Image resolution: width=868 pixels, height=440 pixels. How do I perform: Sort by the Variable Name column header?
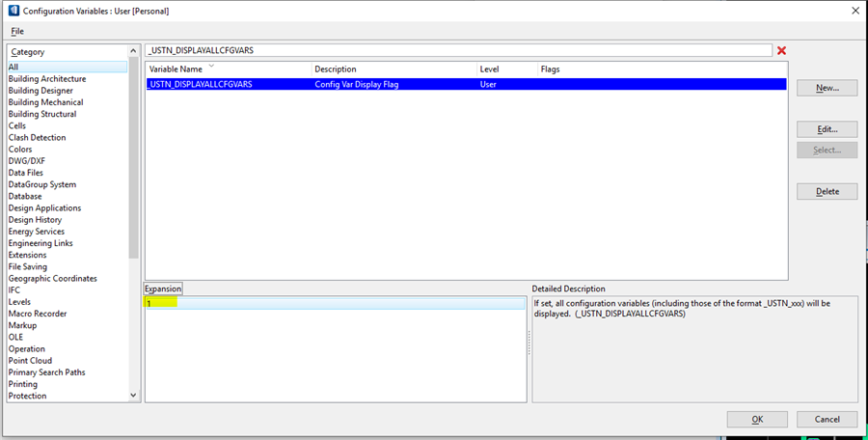pyautogui.click(x=229, y=69)
